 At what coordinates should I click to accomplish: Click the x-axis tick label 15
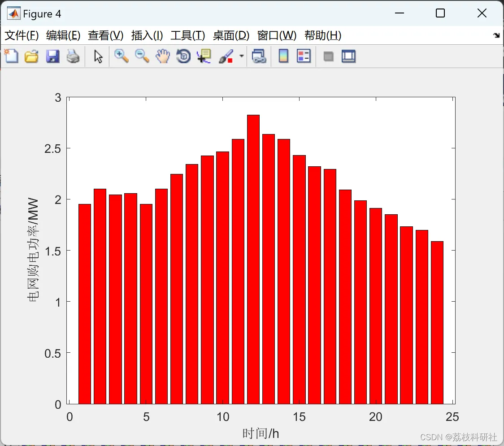(x=299, y=417)
